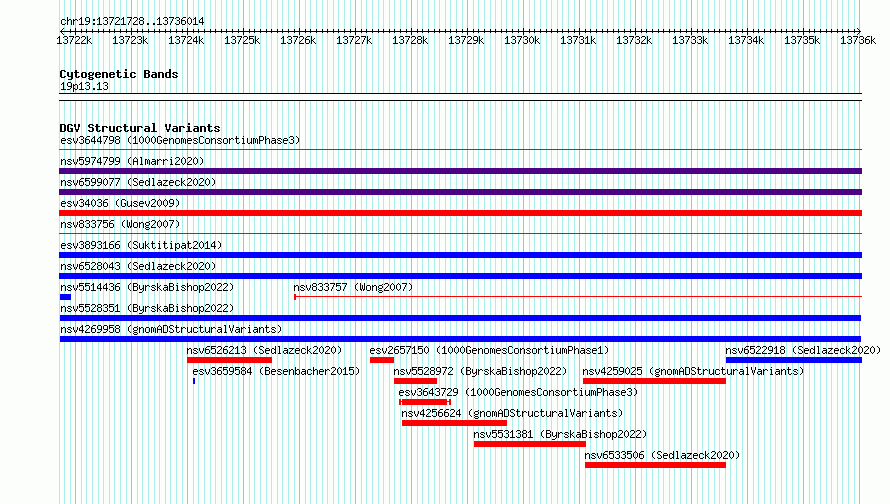Click nsv4269958 (gnomADStructuralVariants) label
Image resolution: width=890 pixels, height=504 pixels.
click(x=171, y=329)
